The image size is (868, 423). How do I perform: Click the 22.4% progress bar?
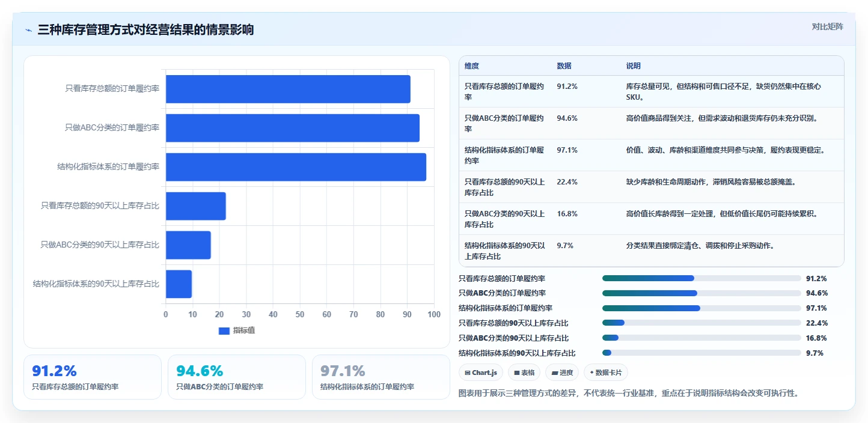701,323
